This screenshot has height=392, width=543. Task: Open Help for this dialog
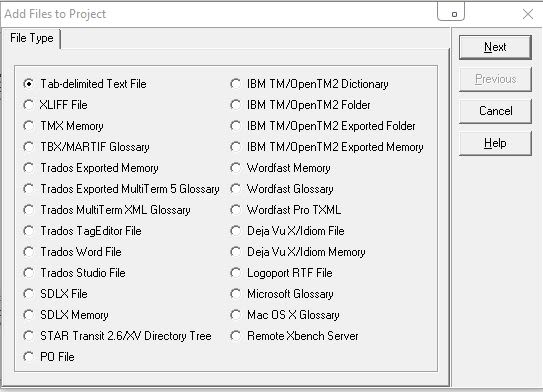click(x=495, y=143)
